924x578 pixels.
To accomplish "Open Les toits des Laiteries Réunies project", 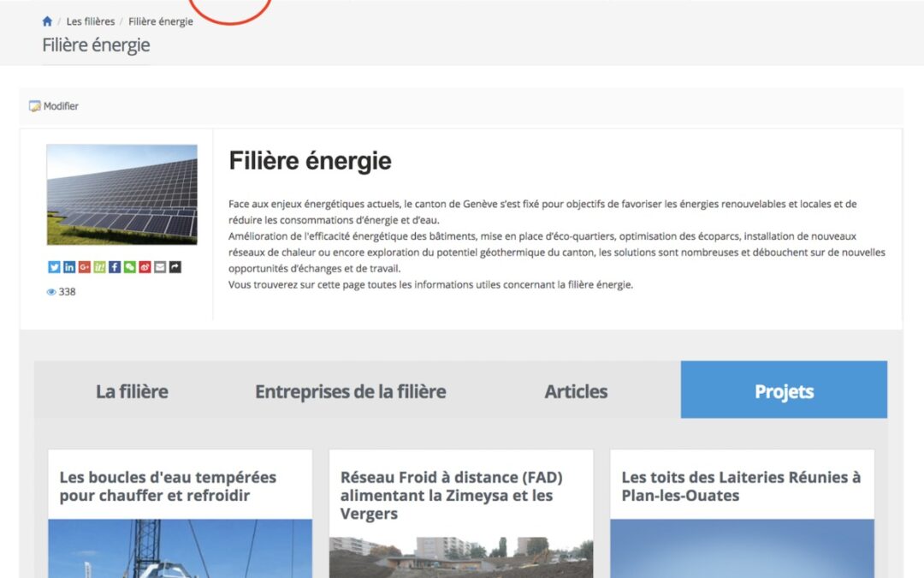I will (741, 486).
